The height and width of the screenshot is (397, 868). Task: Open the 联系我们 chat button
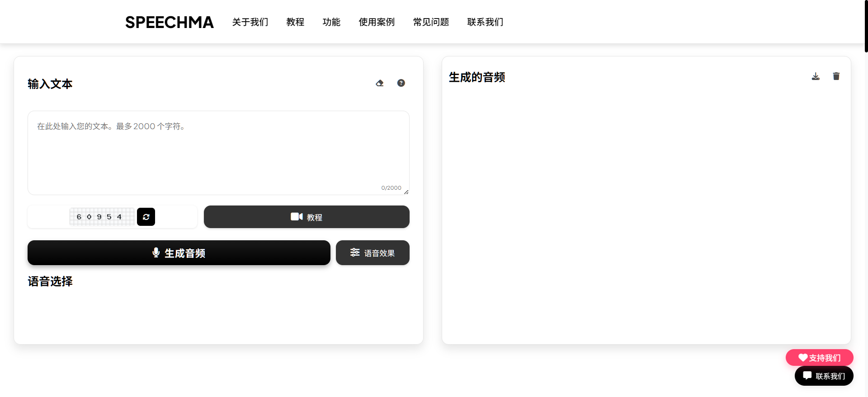point(824,376)
